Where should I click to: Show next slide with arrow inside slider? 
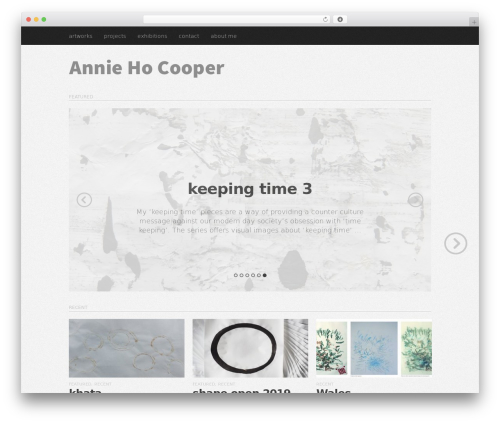(415, 200)
